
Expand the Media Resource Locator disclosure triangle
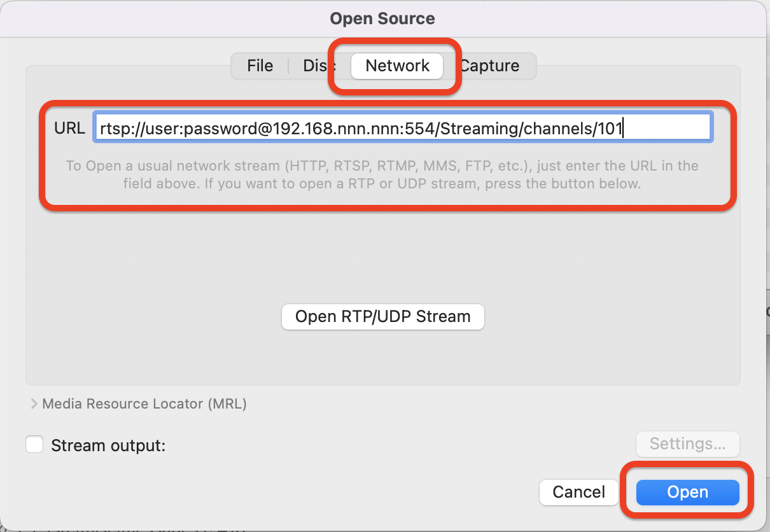click(x=34, y=403)
